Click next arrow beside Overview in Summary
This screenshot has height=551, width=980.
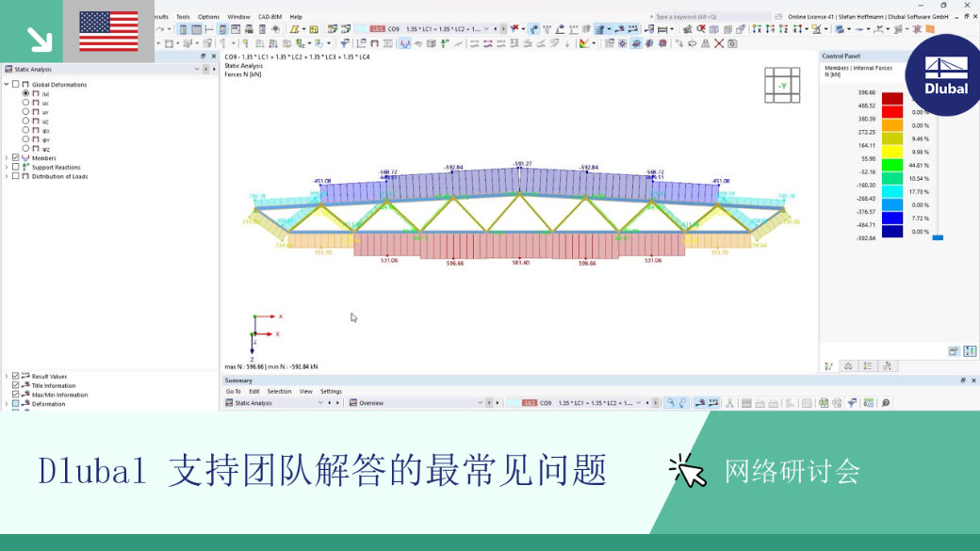pos(498,403)
